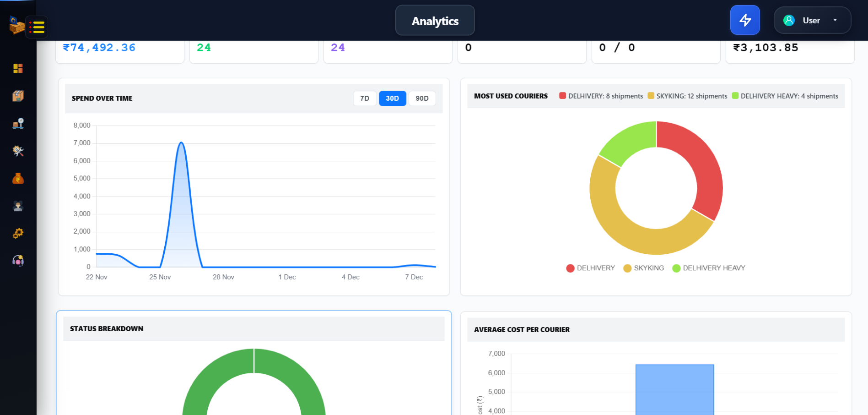Click the headset support icon

point(18,261)
